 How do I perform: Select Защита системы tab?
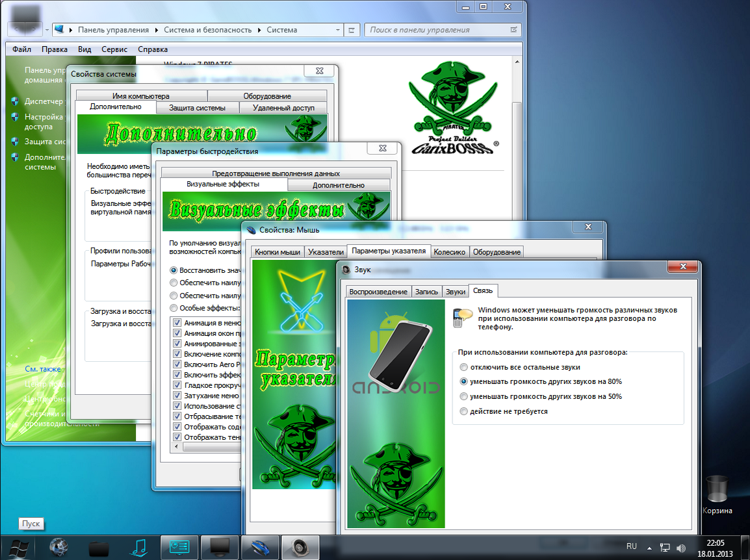197,108
